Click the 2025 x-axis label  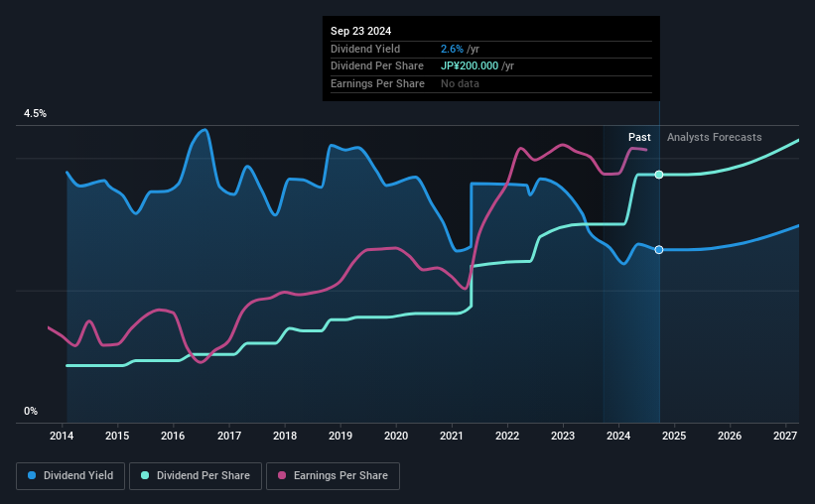[x=674, y=436]
